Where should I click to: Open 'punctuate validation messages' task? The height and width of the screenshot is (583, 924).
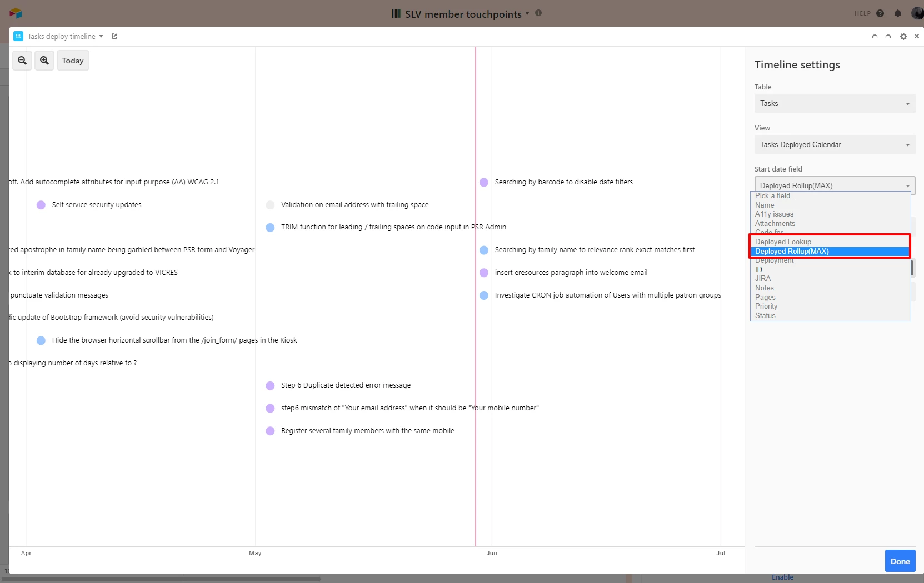coord(59,295)
